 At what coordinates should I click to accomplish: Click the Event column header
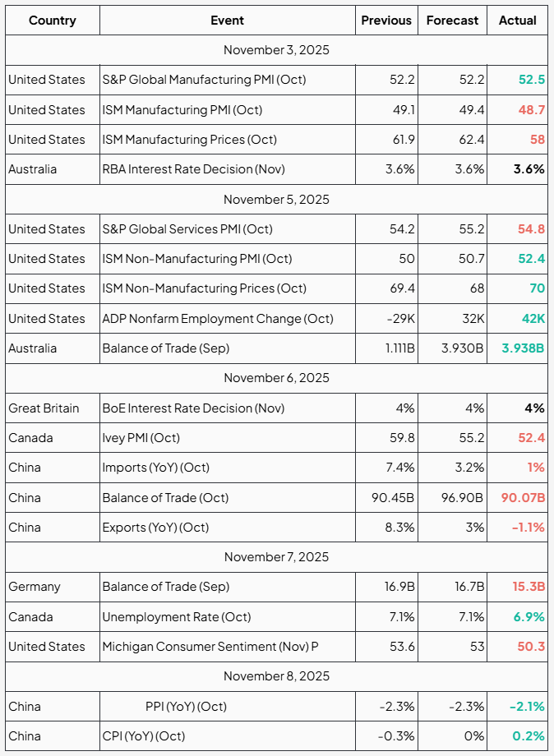227,21
